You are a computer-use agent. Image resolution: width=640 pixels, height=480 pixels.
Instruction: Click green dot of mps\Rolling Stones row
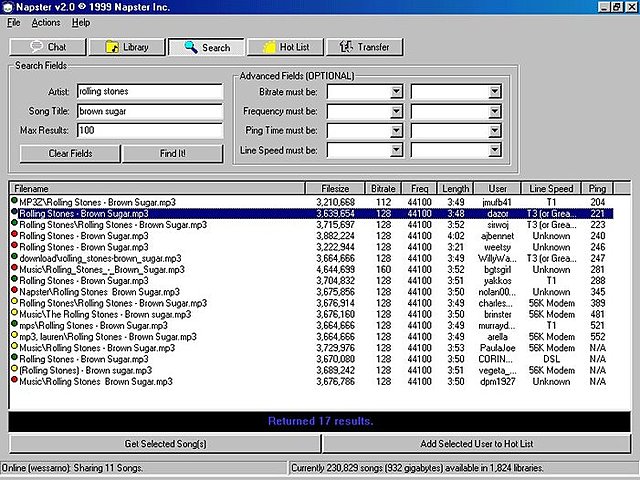pos(14,324)
